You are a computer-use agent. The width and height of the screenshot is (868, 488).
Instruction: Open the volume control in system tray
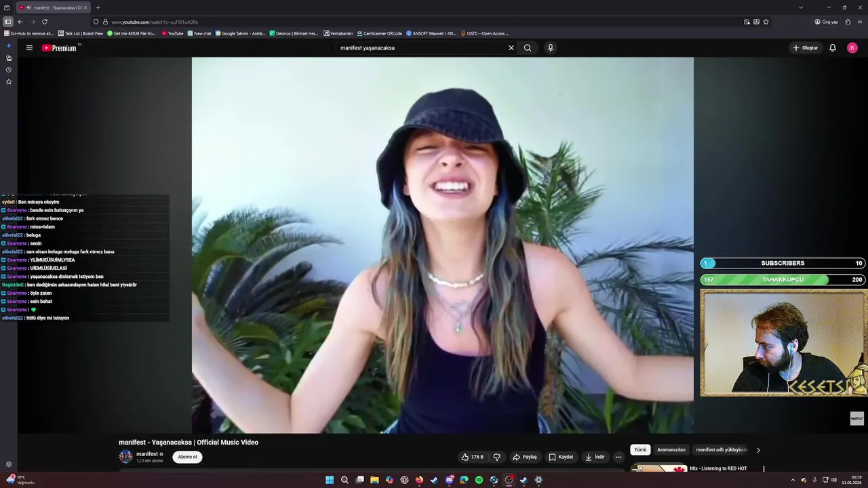click(x=833, y=480)
